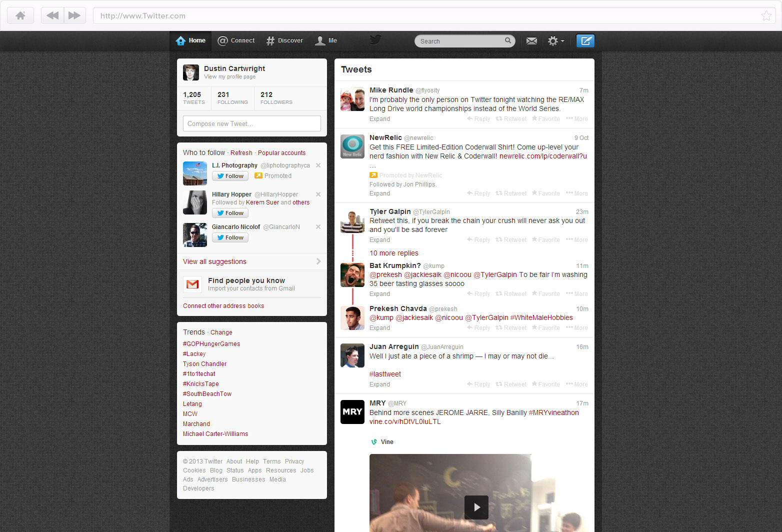Viewport: 782px width, 532px height.
Task: Favorite the NewRelic tweet
Action: (545, 193)
